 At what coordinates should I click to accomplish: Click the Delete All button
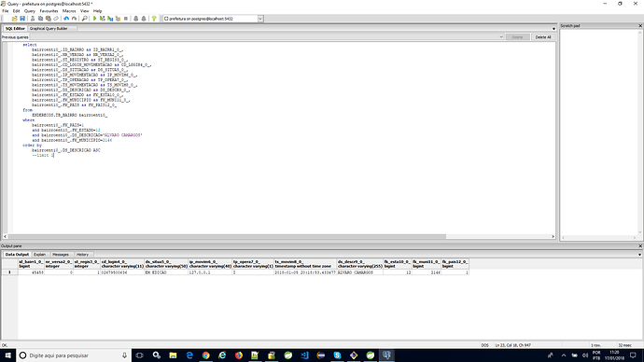(543, 37)
